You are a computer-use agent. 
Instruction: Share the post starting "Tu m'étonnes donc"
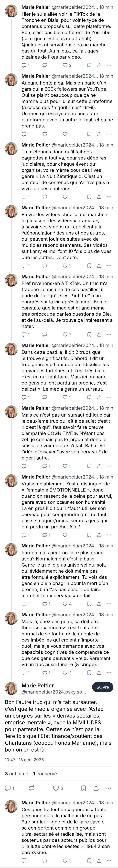tap(99, 197)
